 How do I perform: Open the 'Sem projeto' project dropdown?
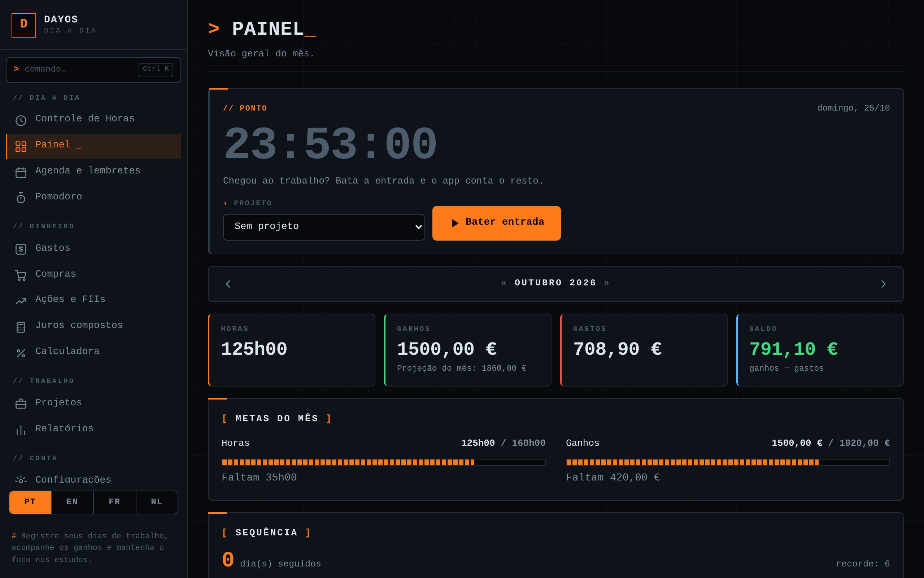pyautogui.click(x=324, y=227)
